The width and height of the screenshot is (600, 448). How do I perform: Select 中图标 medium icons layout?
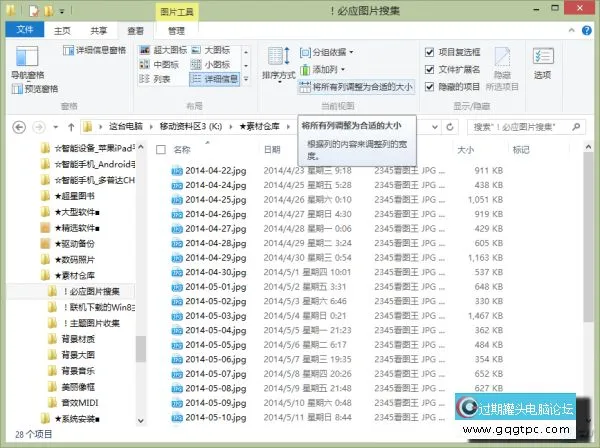[160, 64]
